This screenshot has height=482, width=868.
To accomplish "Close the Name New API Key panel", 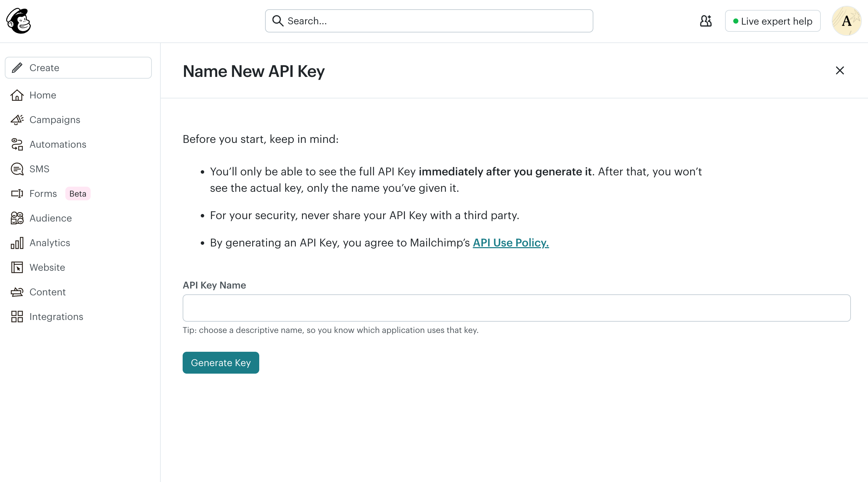I will tap(840, 70).
